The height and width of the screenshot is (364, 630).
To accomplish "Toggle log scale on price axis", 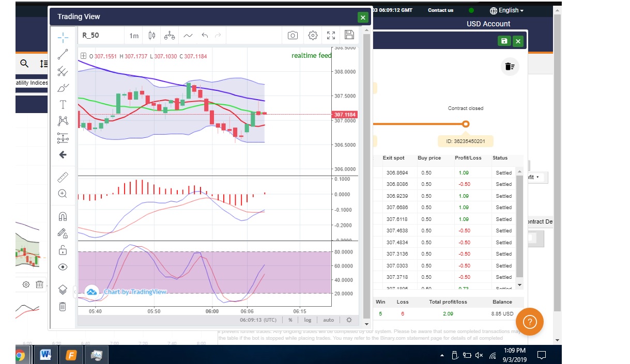I will (308, 320).
